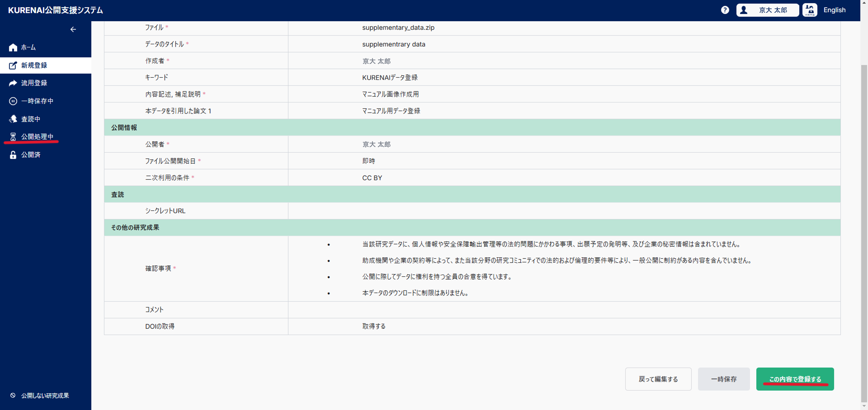Click the proxy-user icon next to English

coord(810,10)
